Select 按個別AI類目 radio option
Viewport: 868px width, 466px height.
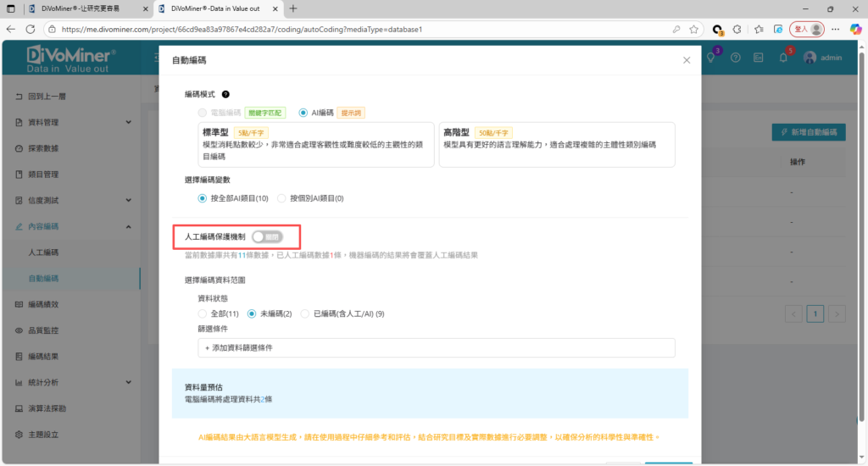(282, 198)
